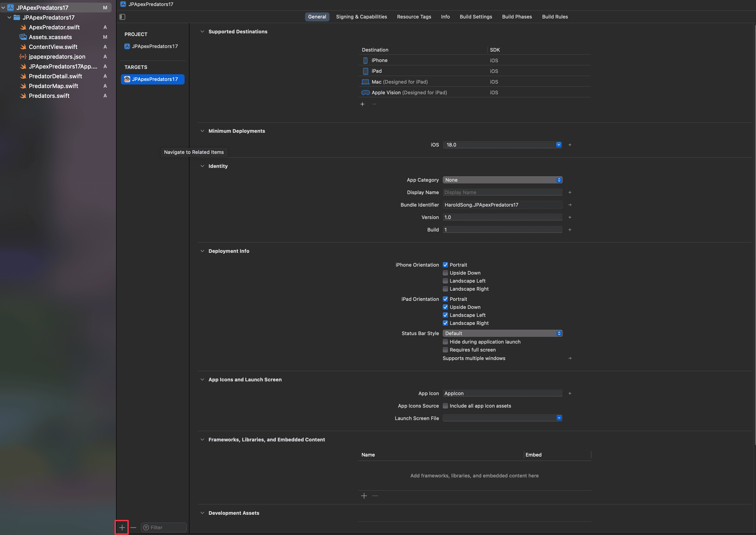Click plus icon next to Version field

tap(570, 217)
